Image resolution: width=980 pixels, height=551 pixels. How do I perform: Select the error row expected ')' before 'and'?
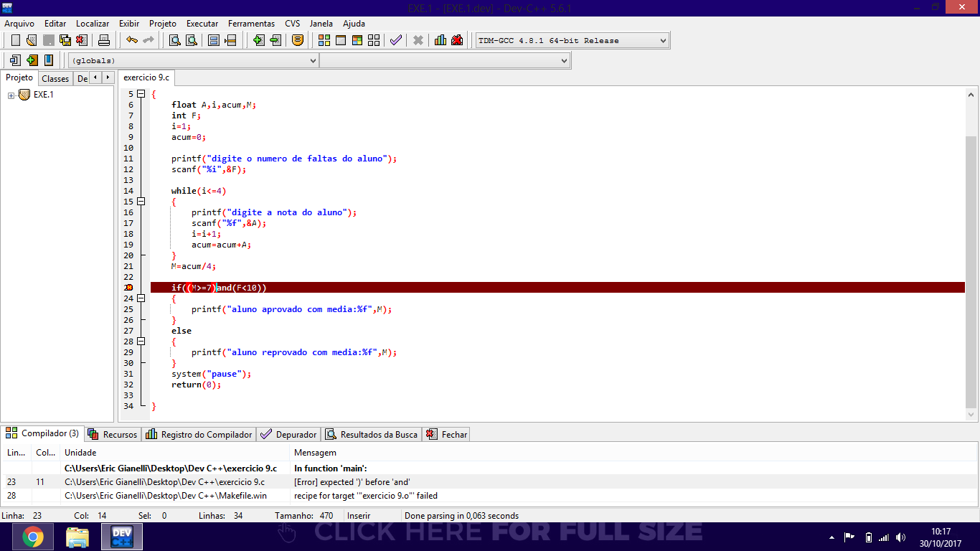coord(489,482)
